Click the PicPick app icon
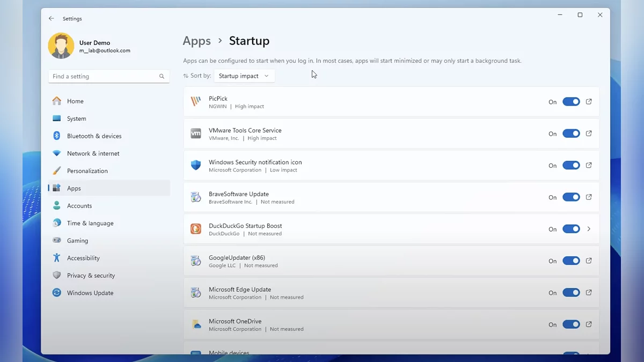 [195, 102]
